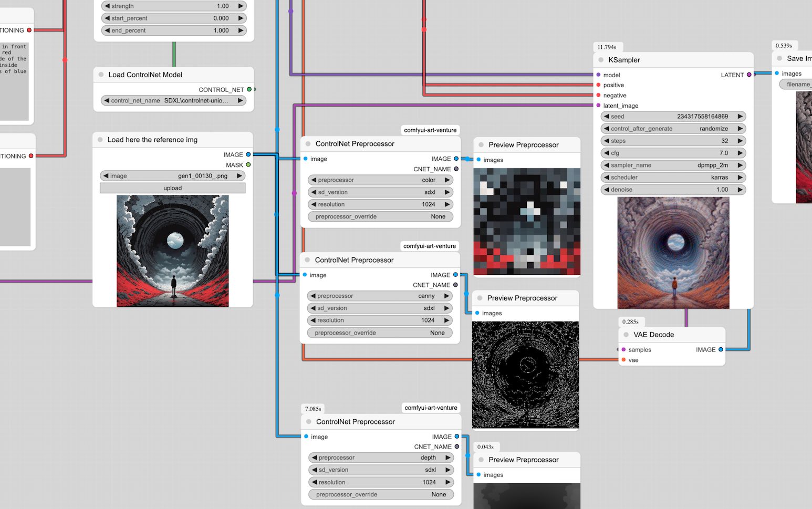Collapse the KSampler node with its title dot
The height and width of the screenshot is (509, 812).
[x=601, y=60]
